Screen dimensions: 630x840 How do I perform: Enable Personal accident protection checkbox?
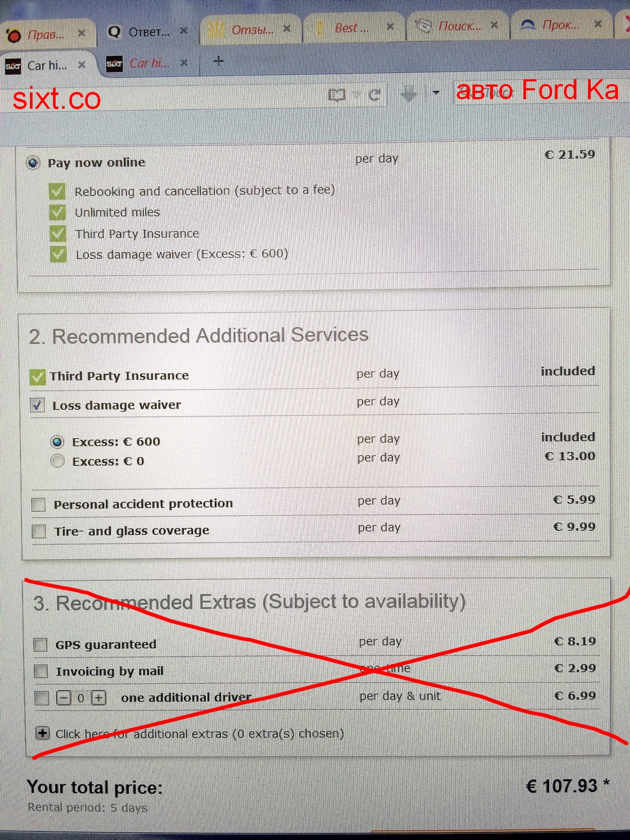39,505
